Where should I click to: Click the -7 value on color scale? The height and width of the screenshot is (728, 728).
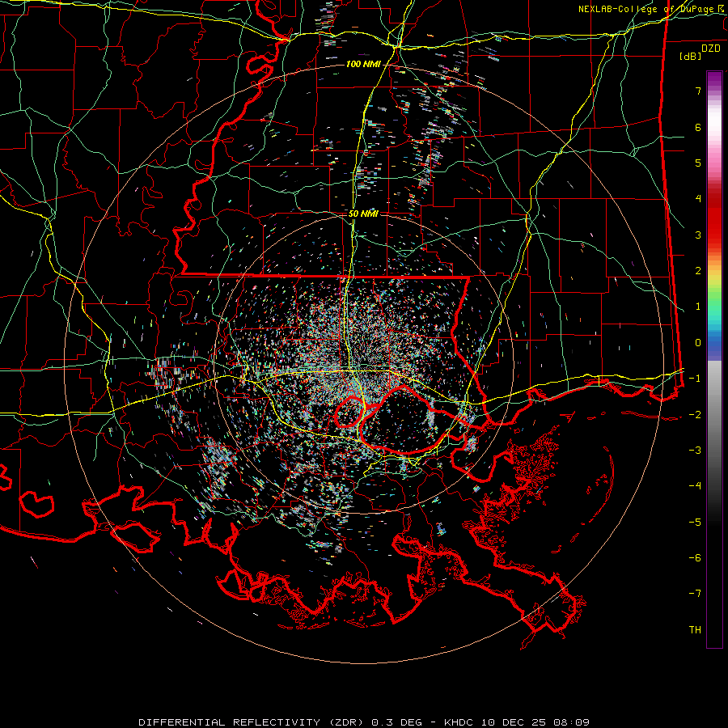coord(695,594)
